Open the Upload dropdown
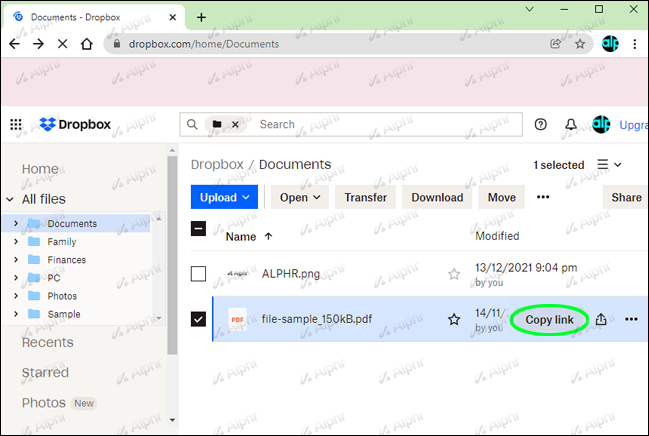 click(224, 197)
